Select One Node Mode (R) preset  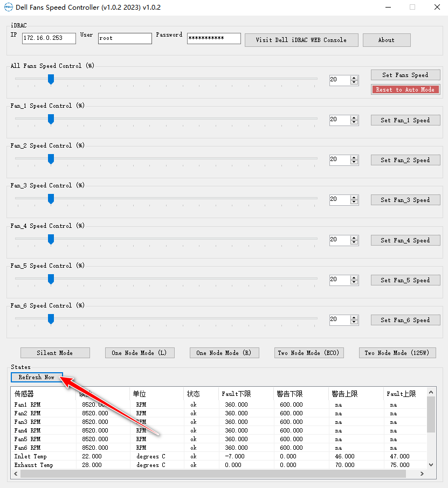224,353
